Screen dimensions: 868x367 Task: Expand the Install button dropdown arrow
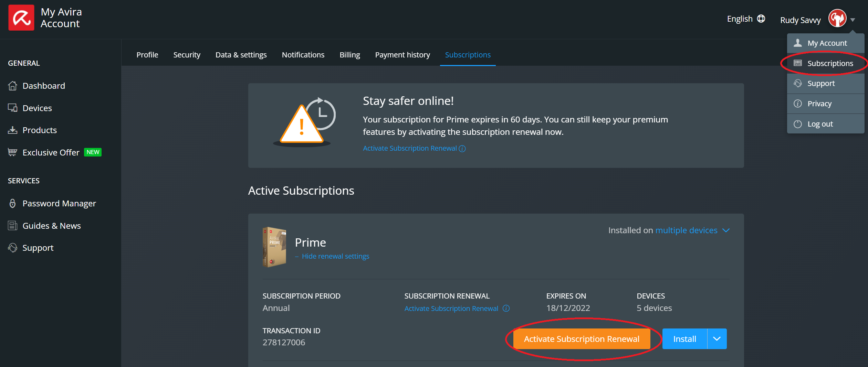(x=717, y=339)
